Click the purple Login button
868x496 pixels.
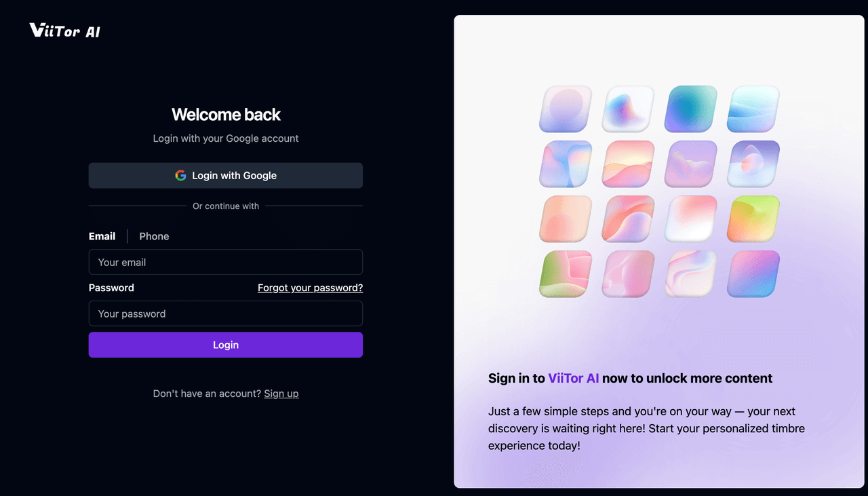tap(226, 345)
